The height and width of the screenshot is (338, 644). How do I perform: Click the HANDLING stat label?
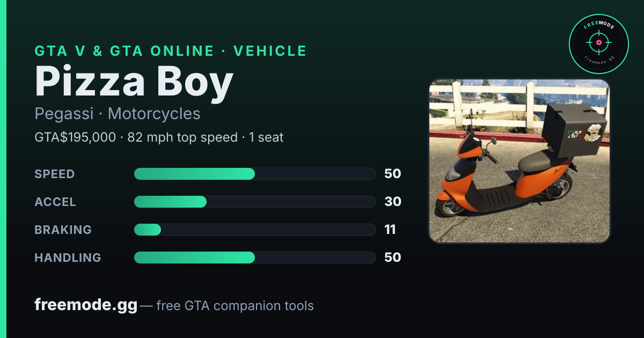[68, 258]
